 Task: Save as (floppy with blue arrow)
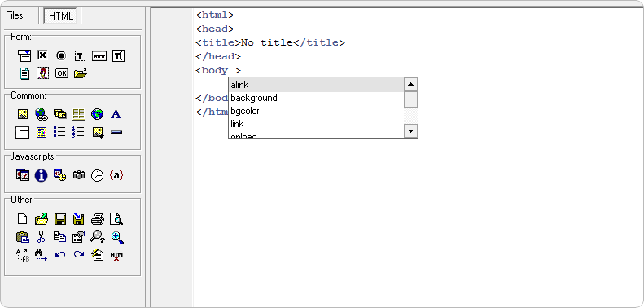[x=78, y=218]
